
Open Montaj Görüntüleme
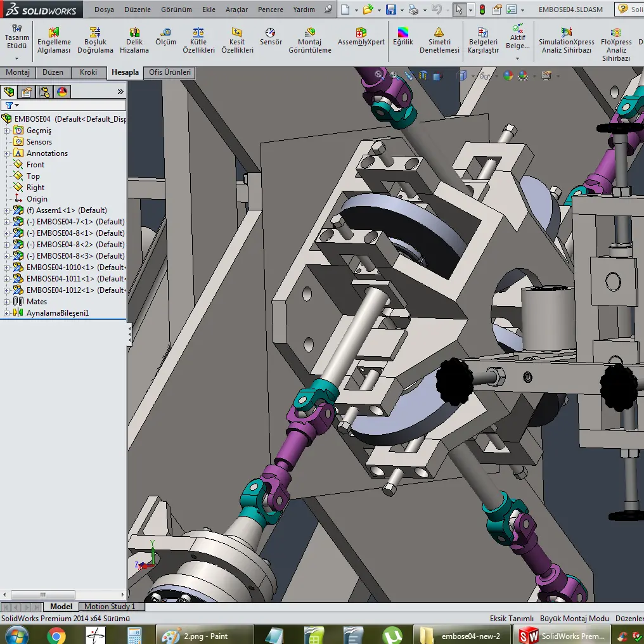(310, 41)
